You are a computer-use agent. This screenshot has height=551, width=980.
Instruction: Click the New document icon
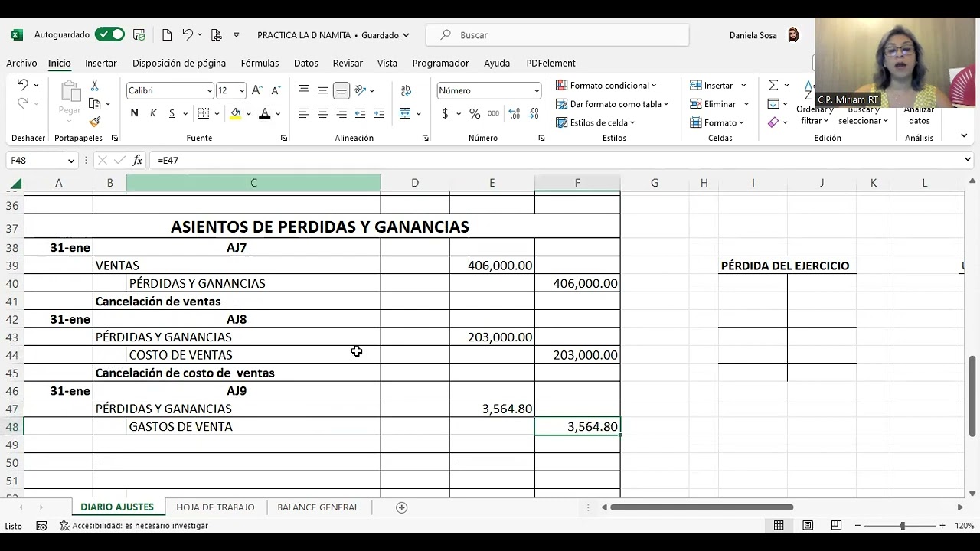pyautogui.click(x=167, y=34)
